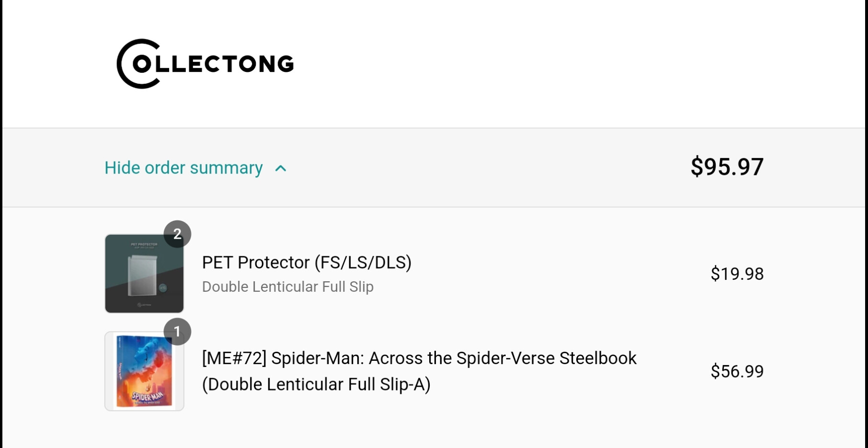Click the $19.98 item price

[737, 274]
